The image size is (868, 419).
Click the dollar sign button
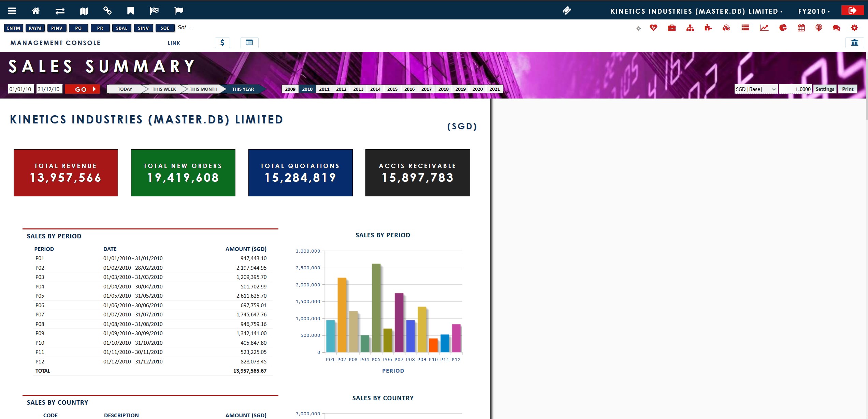point(222,43)
